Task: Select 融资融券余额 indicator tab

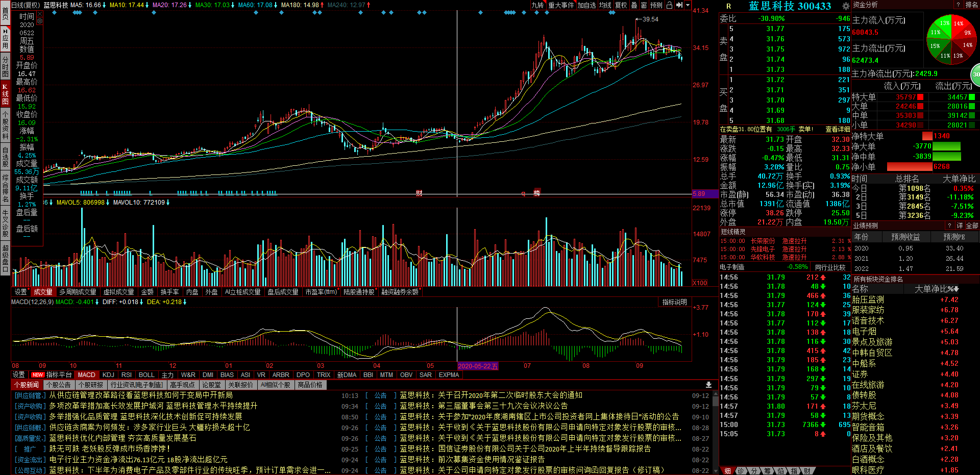Action: point(400,292)
